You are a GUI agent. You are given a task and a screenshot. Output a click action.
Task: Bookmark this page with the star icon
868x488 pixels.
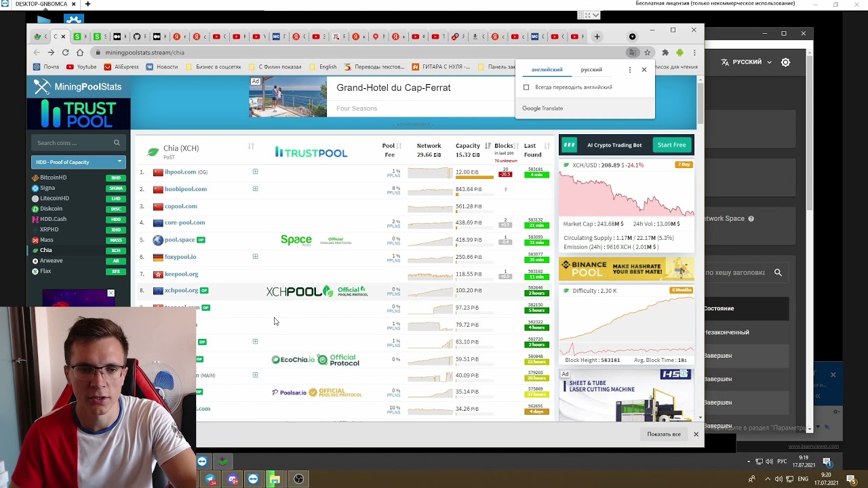tap(648, 52)
